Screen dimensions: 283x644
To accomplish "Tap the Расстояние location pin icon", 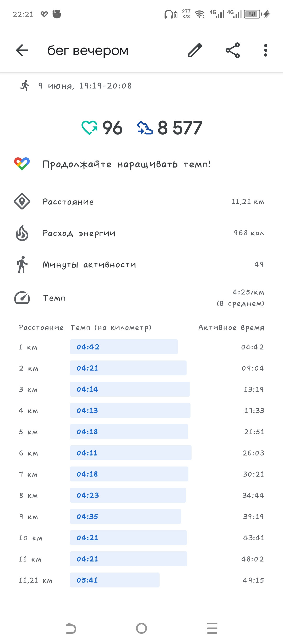I will pos(22,201).
